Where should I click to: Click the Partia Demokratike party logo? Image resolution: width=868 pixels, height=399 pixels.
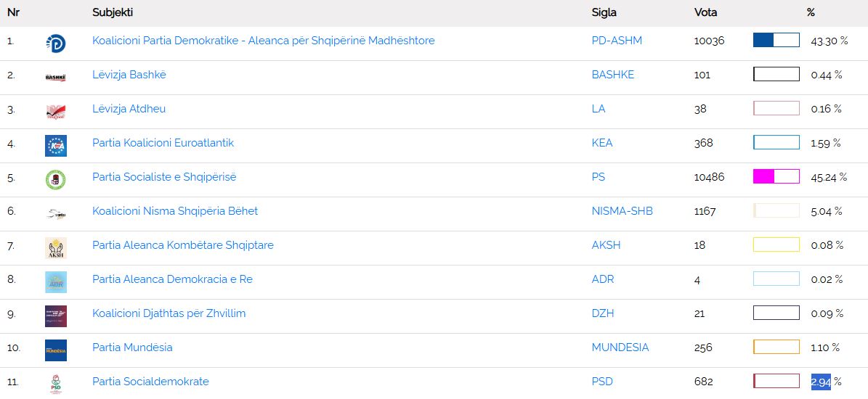click(55, 44)
